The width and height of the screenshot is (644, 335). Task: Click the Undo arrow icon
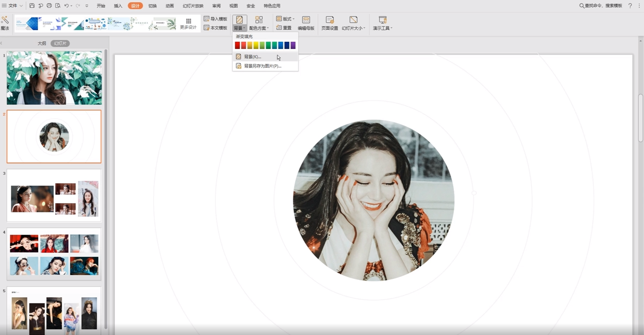[66, 6]
